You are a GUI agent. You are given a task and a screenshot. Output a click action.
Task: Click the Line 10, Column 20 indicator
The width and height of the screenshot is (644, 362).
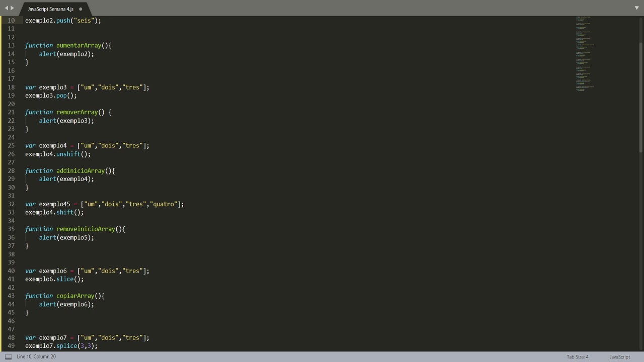pos(36,357)
